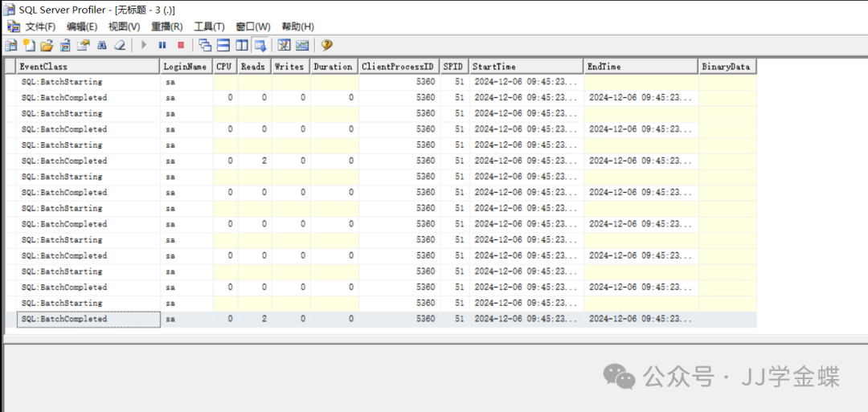Image resolution: width=868 pixels, height=412 pixels.
Task: Open the 帮助(H) menu
Action: point(298,27)
